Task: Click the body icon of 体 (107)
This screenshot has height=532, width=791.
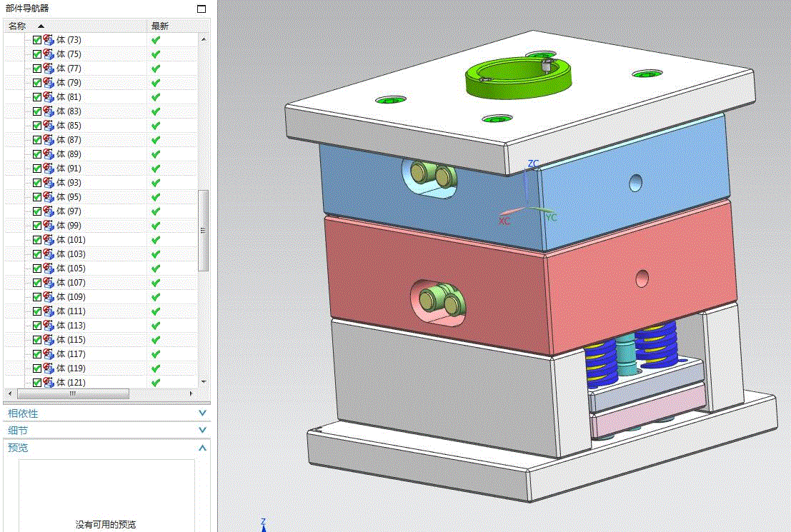Action: pyautogui.click(x=49, y=282)
